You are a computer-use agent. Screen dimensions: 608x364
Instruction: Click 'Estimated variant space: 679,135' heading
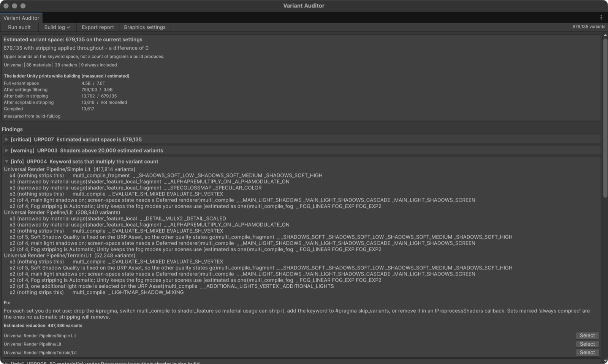[x=73, y=39]
